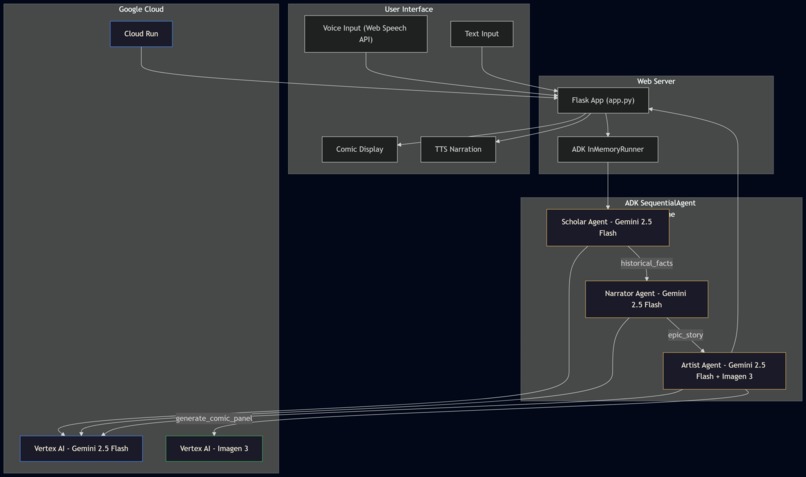Click the TTS Narration node
Screen dimensions: 806x477
click(458, 149)
